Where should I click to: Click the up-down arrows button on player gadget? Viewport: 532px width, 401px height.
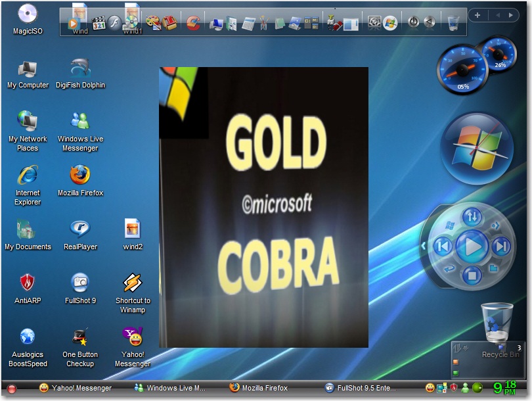[x=472, y=216]
